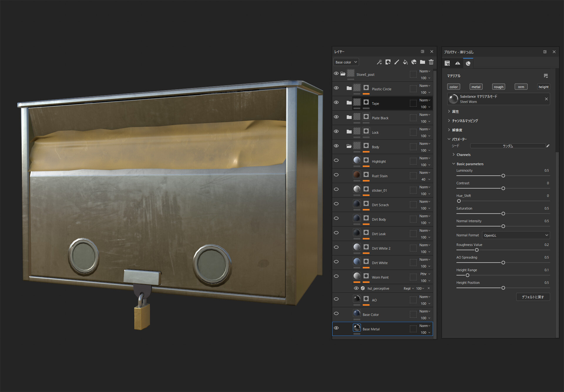Click the add effect magic wand icon

(379, 62)
